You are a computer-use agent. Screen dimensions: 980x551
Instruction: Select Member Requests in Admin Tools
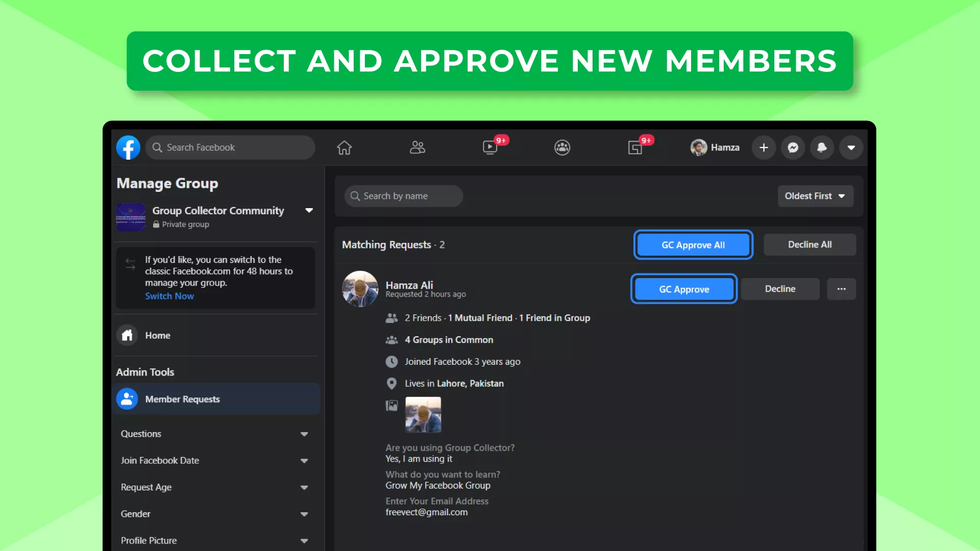pos(182,399)
